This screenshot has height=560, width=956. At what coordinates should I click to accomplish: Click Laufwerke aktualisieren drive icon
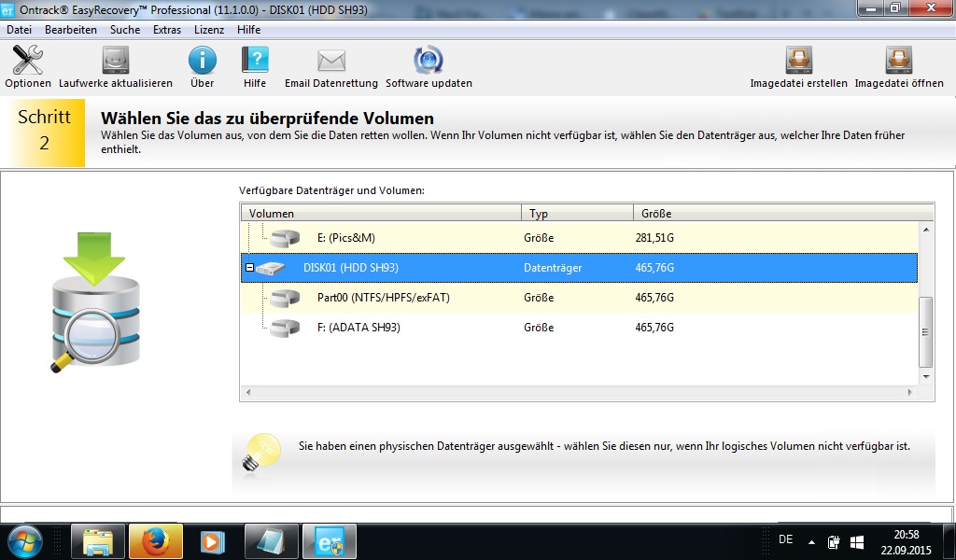pos(115,60)
